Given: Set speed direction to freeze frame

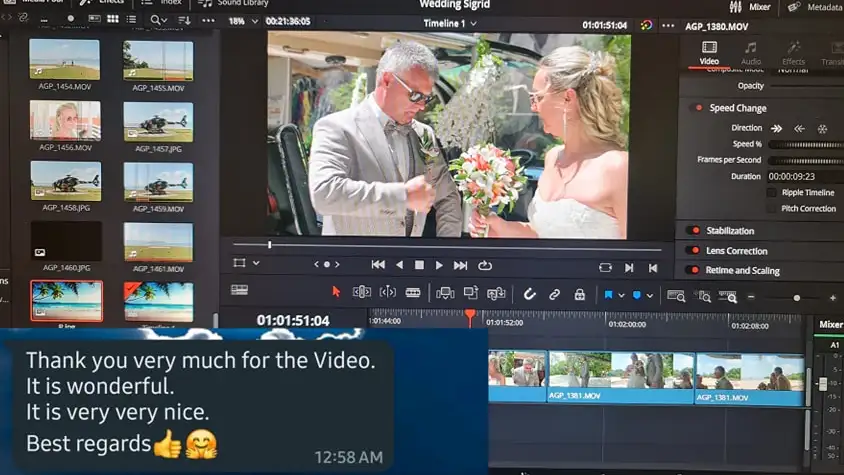Looking at the screenshot, I should tap(822, 129).
